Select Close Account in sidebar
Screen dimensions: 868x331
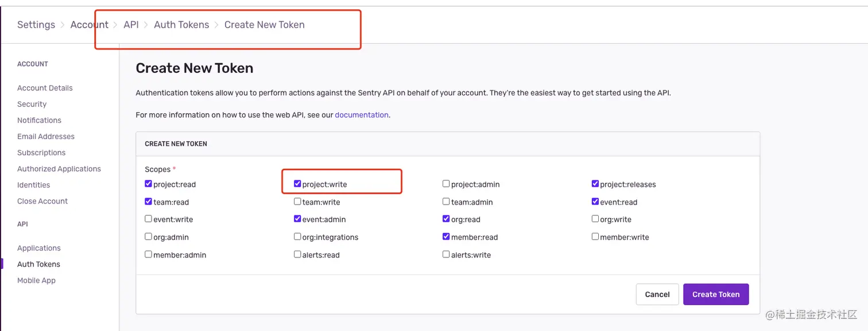[x=42, y=201]
